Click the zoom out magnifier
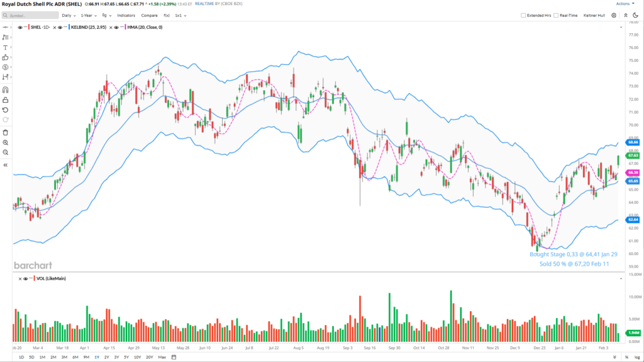The width and height of the screenshot is (644, 362). point(6,152)
